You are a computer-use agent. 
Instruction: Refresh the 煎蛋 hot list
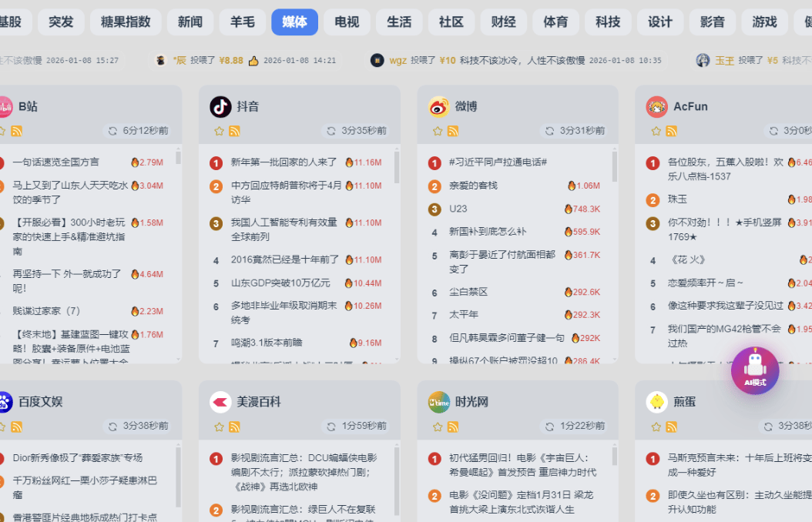[x=768, y=427]
